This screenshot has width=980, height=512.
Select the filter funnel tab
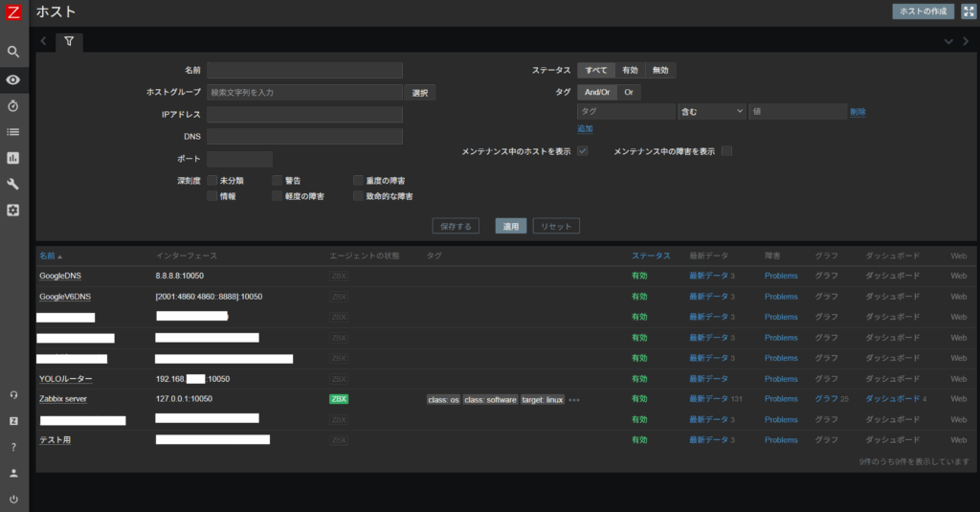[69, 42]
